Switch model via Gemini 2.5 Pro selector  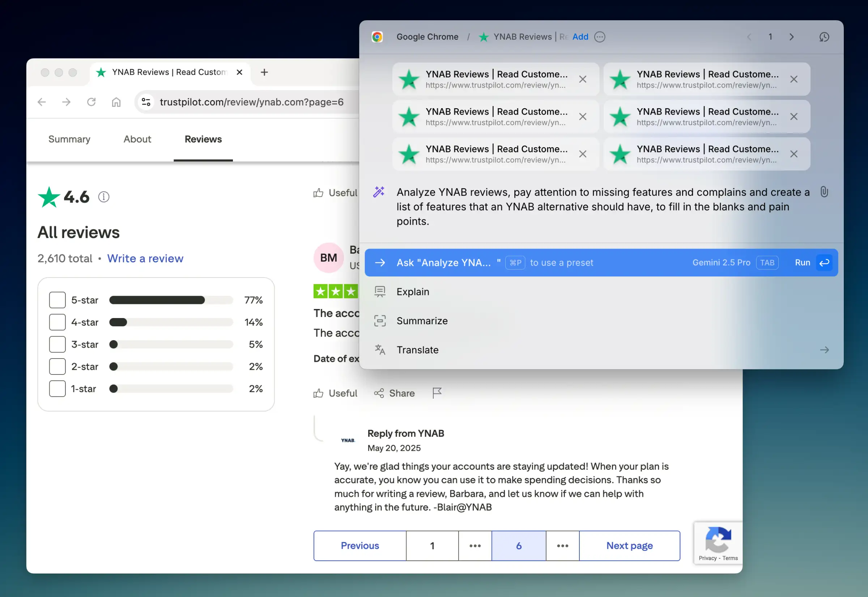click(x=721, y=263)
